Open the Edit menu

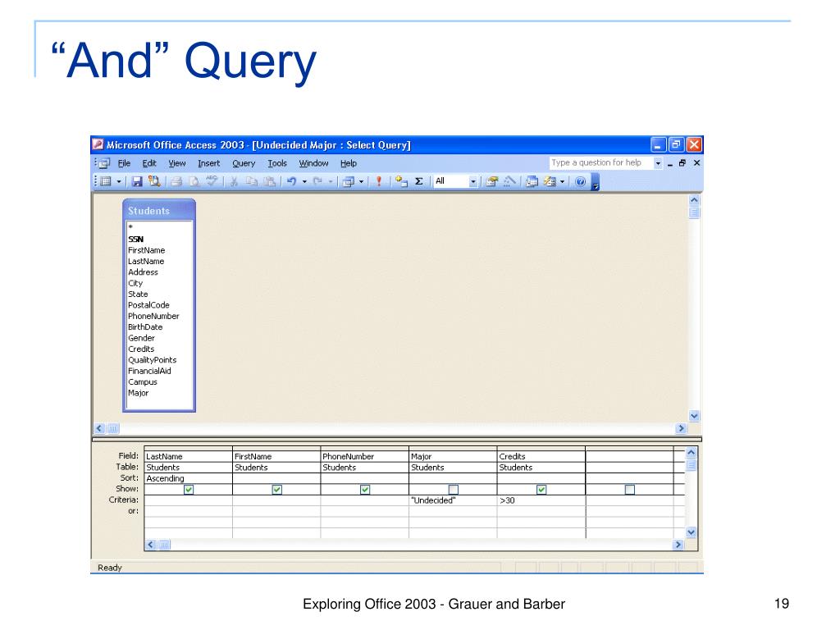(x=149, y=163)
